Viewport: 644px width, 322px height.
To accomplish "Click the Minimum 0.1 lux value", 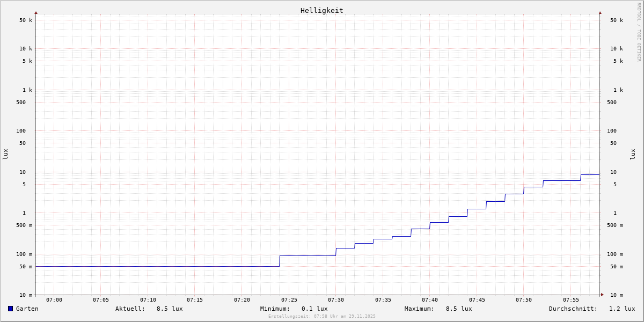I will click(x=314, y=309).
